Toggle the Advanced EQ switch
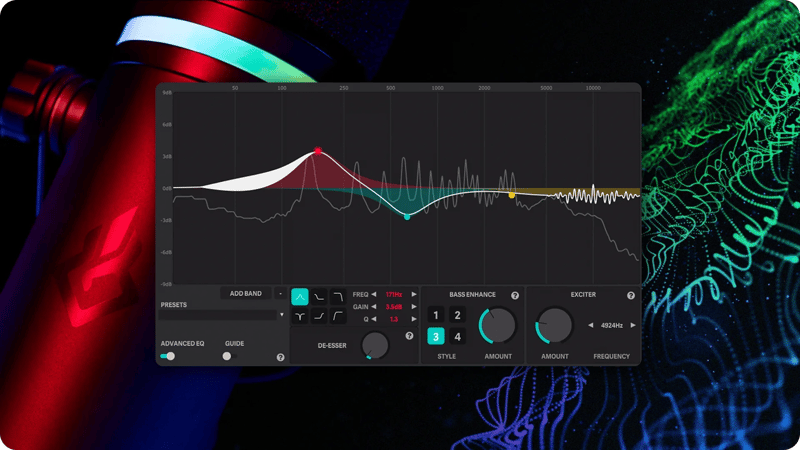Image resolution: width=800 pixels, height=450 pixels. [168, 355]
